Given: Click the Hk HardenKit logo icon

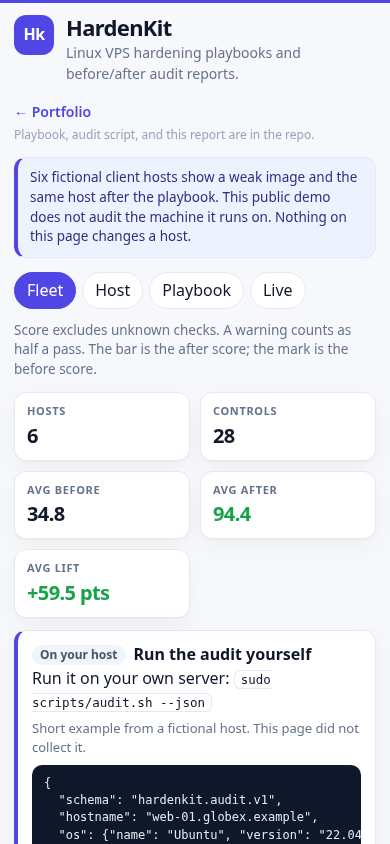Looking at the screenshot, I should [x=34, y=35].
